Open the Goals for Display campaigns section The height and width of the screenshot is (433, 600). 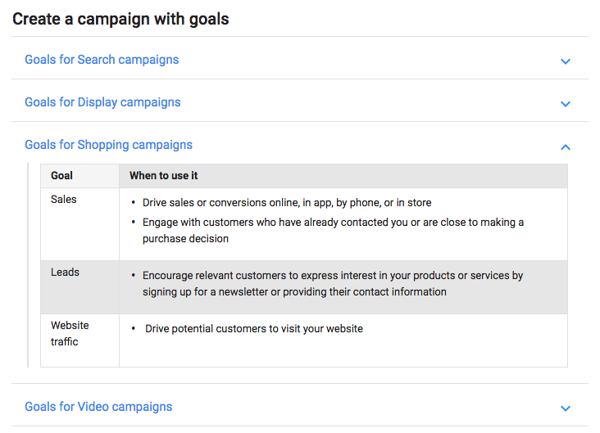[103, 102]
